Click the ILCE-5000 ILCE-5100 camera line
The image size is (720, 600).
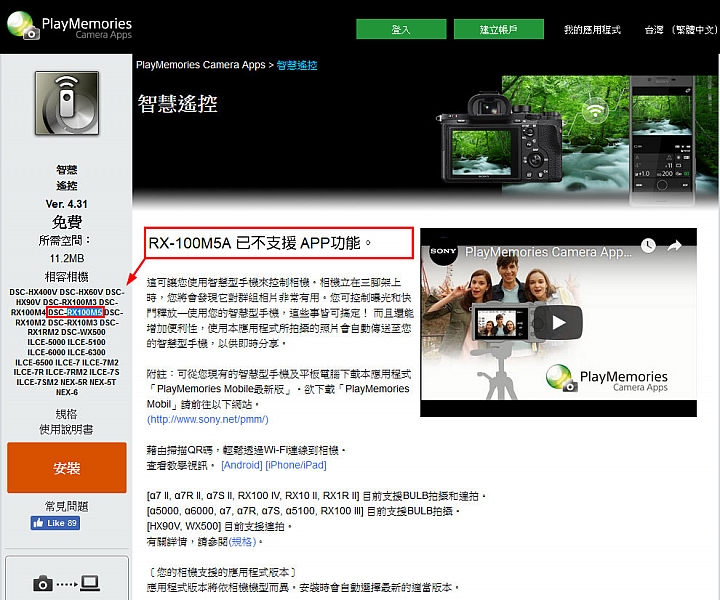(67, 342)
